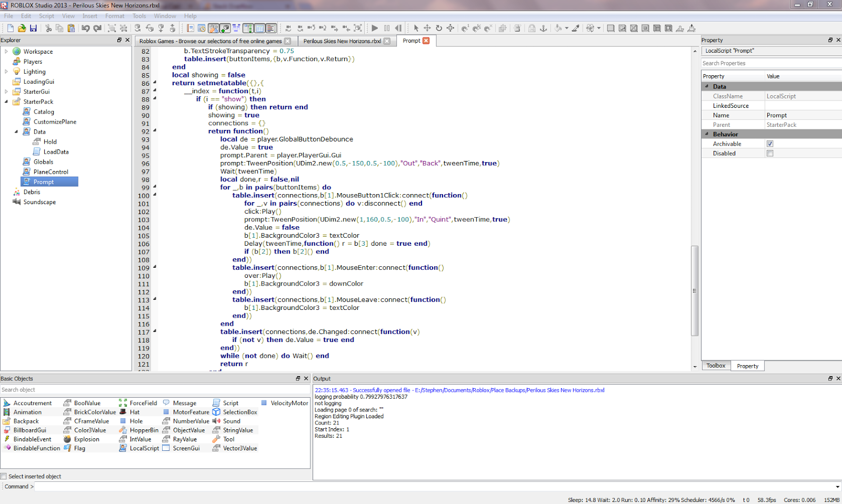The width and height of the screenshot is (842, 504).
Task: Click the Search object field
Action: tap(155, 390)
